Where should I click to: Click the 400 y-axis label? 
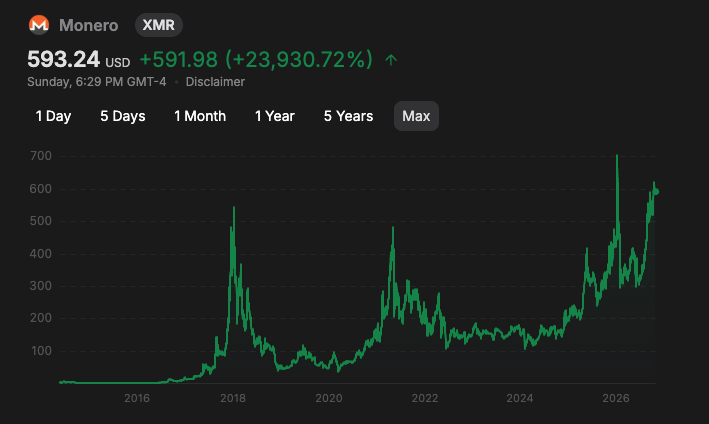coord(41,254)
